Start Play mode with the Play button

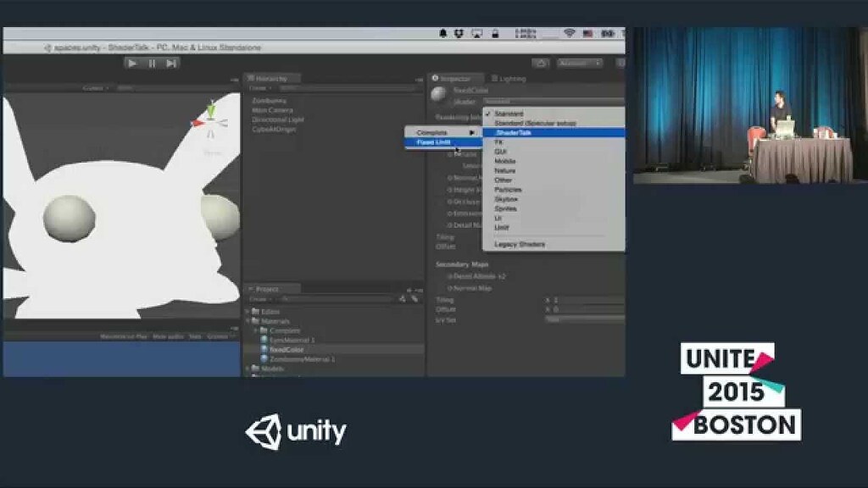131,63
